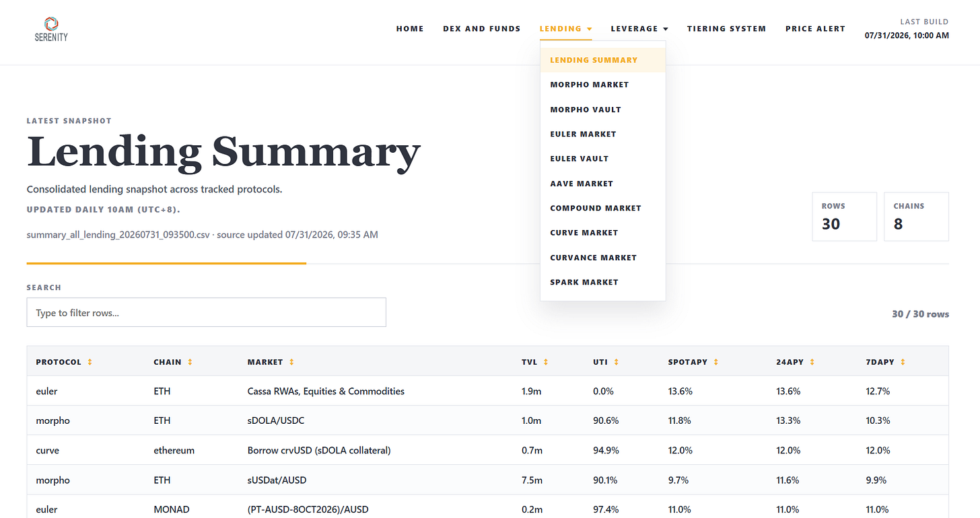Click the curve protocol cell
Screen dimensions: 980x518
(47, 450)
